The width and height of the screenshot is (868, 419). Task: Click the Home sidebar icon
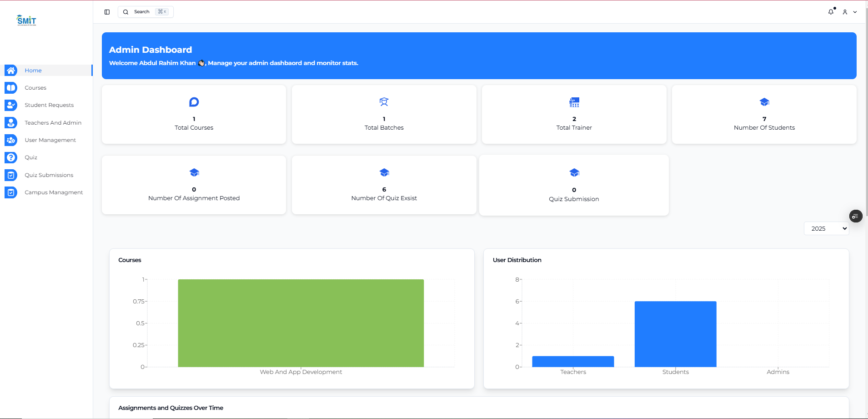pyautogui.click(x=11, y=70)
